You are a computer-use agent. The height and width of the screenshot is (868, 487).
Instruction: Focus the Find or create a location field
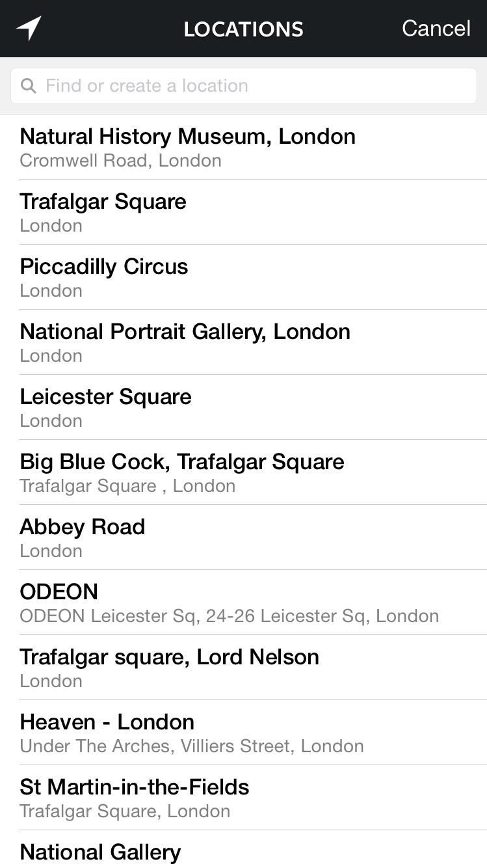point(254,86)
